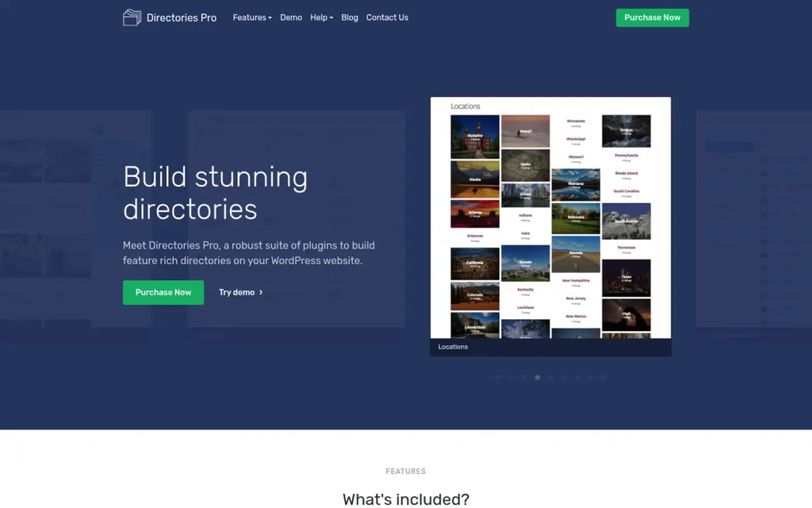This screenshot has height=508, width=812.
Task: Click the Hawaii thumbnail in the Locations slide
Action: coord(525,131)
